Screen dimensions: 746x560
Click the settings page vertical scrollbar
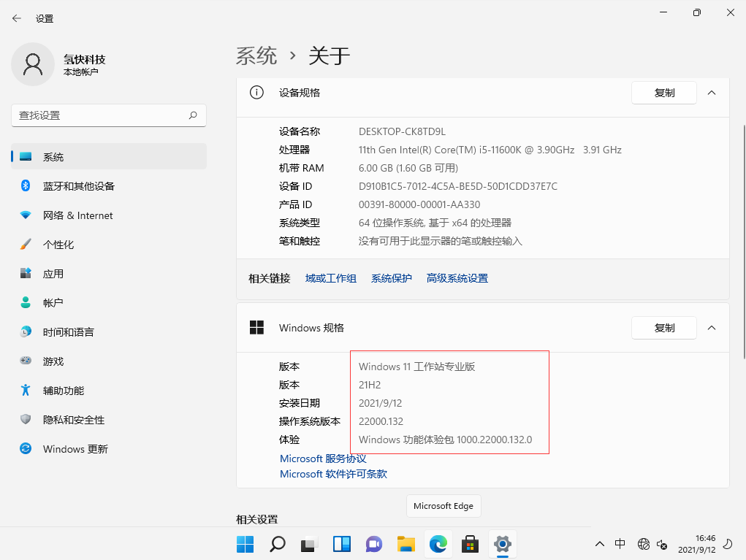pos(744,242)
